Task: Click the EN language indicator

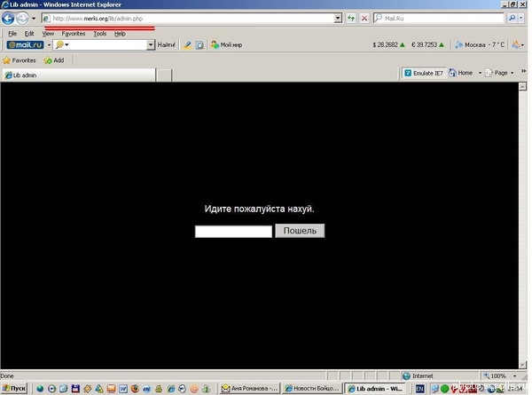Action: click(x=419, y=389)
